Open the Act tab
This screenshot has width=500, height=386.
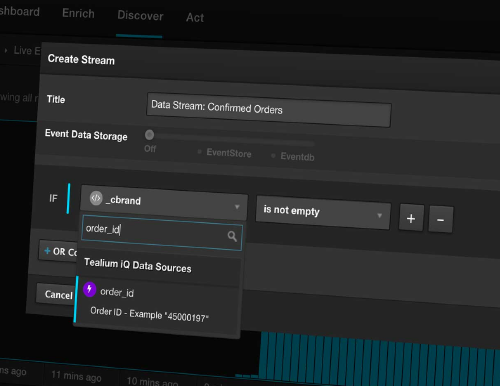pyautogui.click(x=195, y=17)
